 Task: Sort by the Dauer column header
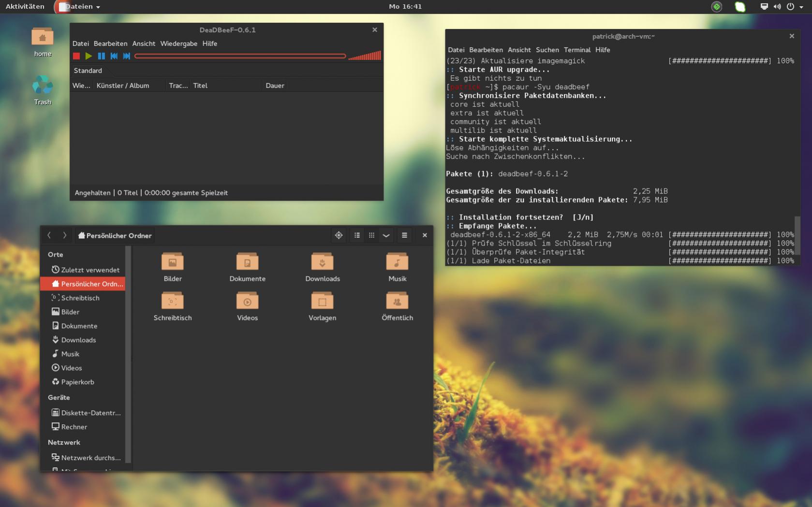pos(275,86)
